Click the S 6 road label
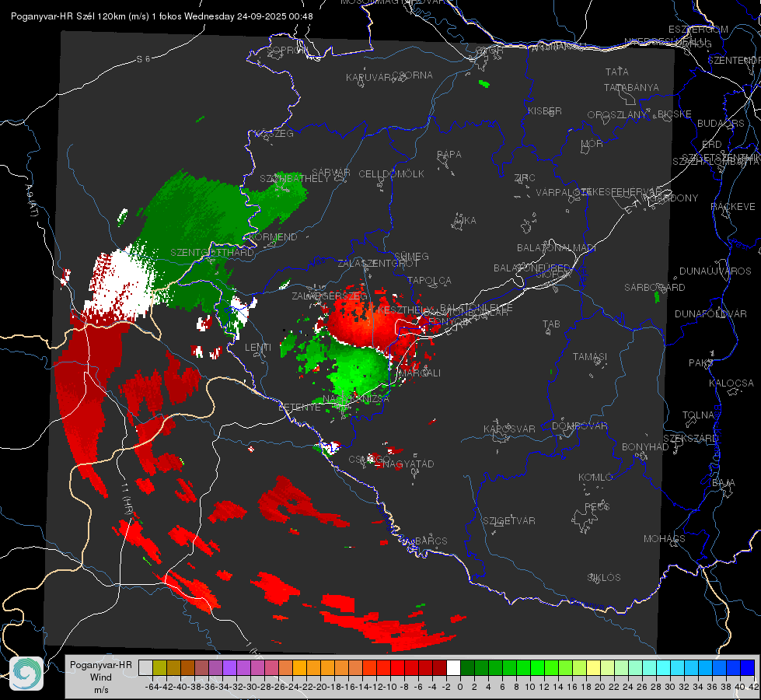The image size is (761, 700). tap(143, 59)
